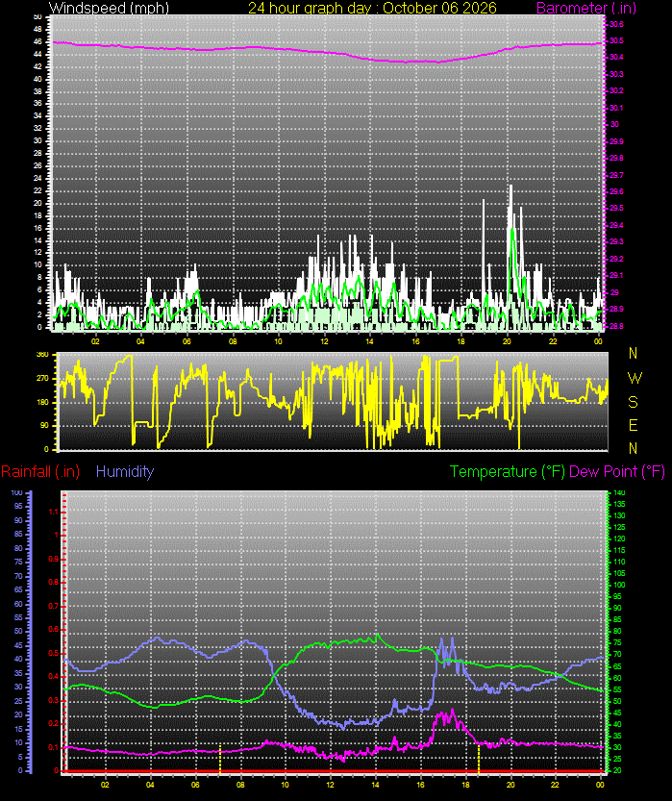Click hour label 00 under the bottom graph

tap(601, 784)
